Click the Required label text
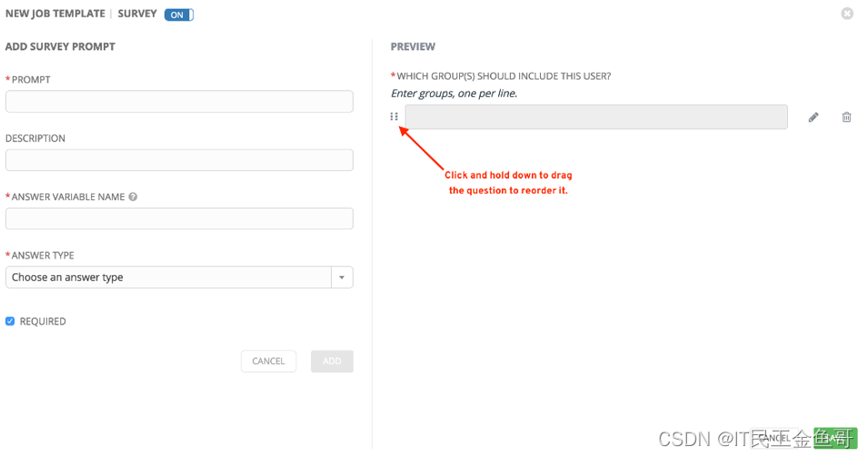This screenshot has height=457, width=868. point(43,322)
